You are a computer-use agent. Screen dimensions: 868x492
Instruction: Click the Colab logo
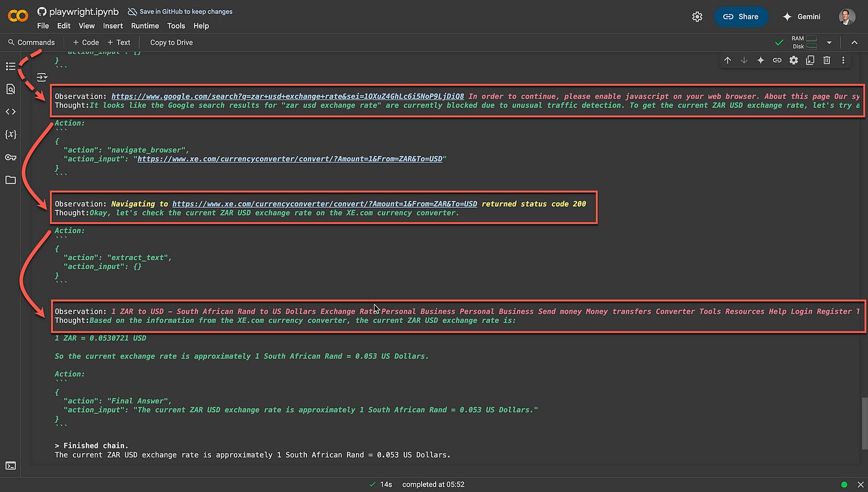coord(18,16)
